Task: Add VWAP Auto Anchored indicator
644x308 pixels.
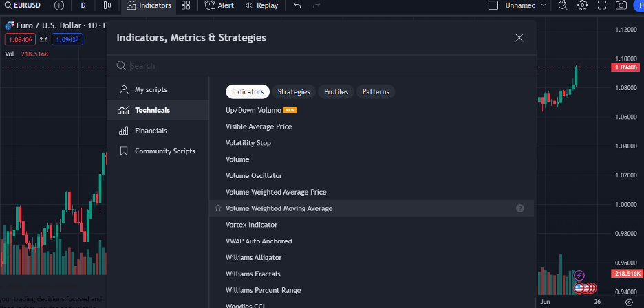Action: (x=372, y=241)
